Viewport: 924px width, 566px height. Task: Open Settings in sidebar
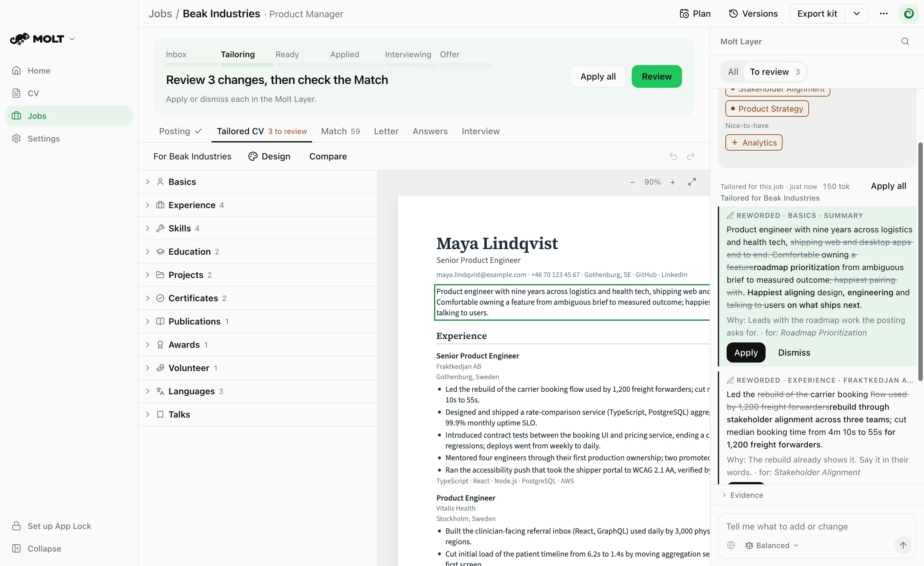coord(69,138)
